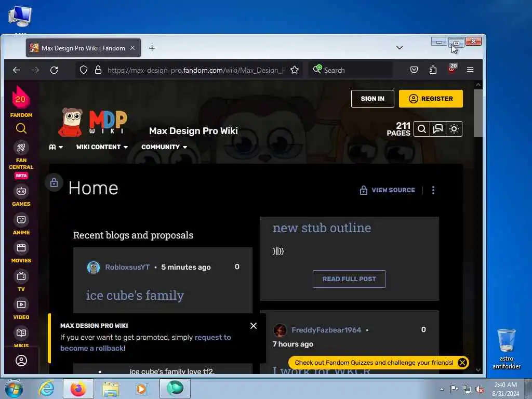Click the Max Design Pro Wiki title

[x=193, y=131]
